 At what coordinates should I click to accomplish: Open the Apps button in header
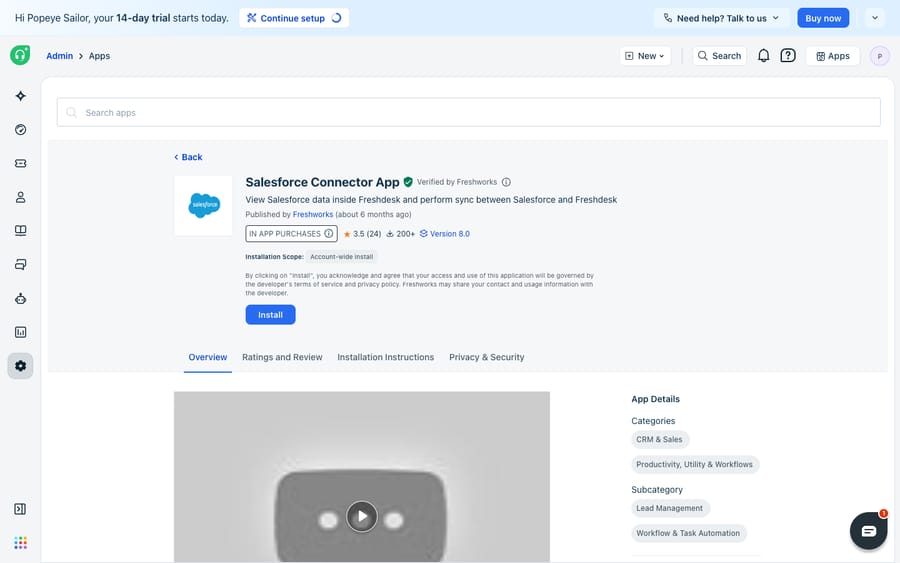coord(833,56)
